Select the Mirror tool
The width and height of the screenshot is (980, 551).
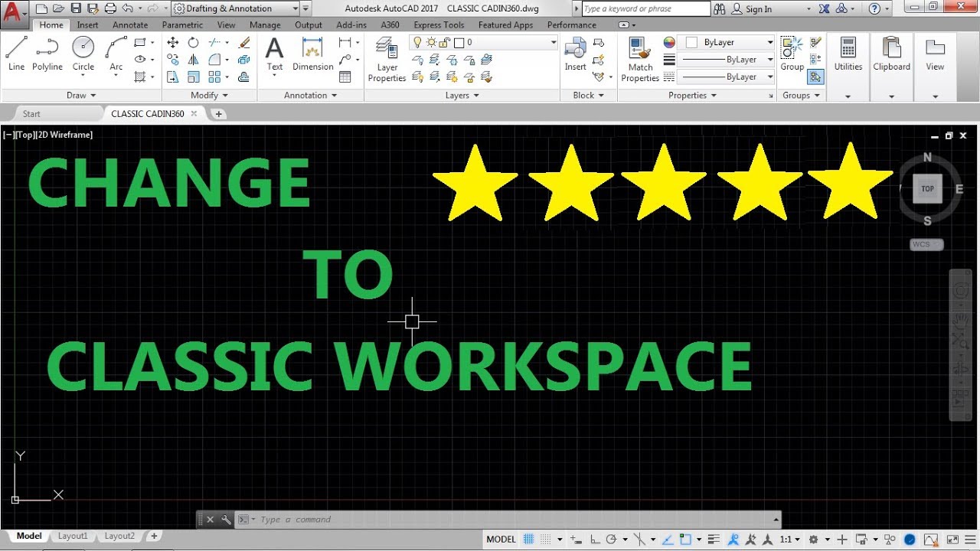[194, 60]
